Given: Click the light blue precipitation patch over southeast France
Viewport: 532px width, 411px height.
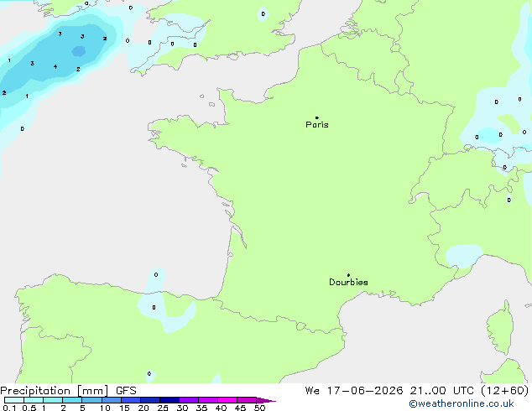Looking at the screenshot, I should [x=464, y=256].
